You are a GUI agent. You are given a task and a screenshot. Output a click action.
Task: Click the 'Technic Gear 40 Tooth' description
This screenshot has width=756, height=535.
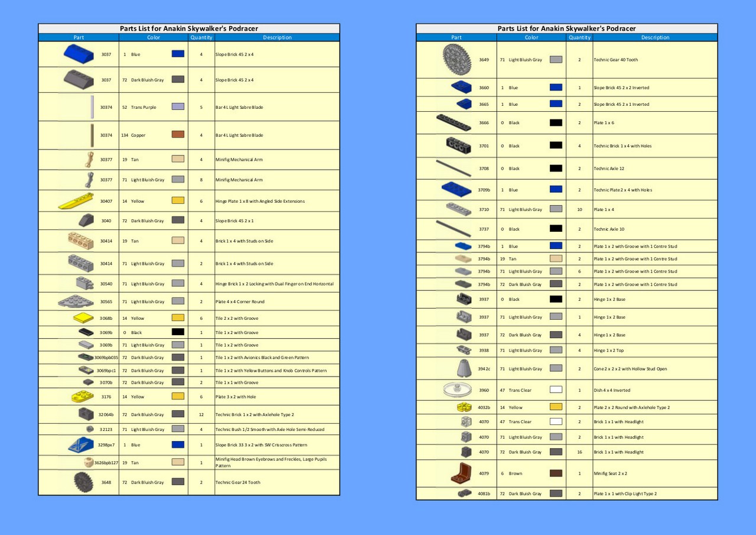pos(616,60)
